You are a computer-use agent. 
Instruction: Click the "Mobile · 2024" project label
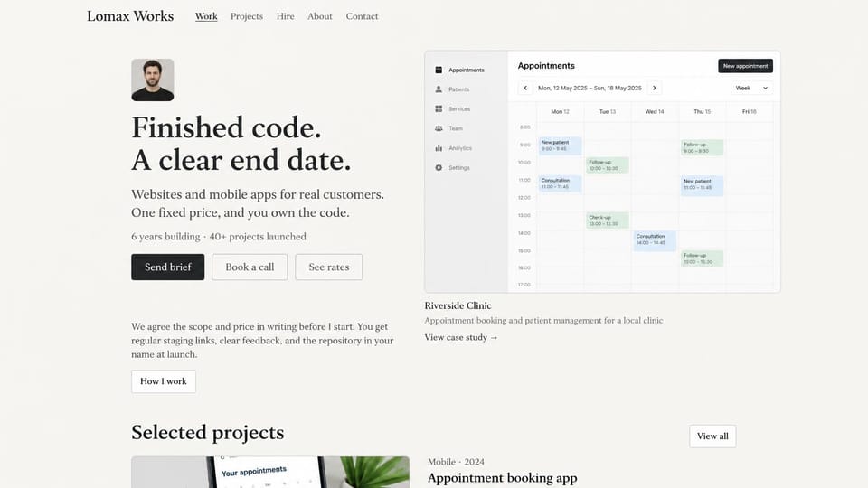(456, 462)
